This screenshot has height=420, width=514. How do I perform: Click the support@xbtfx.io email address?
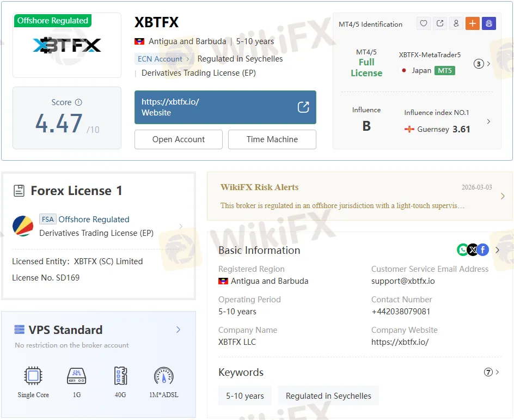pyautogui.click(x=403, y=281)
